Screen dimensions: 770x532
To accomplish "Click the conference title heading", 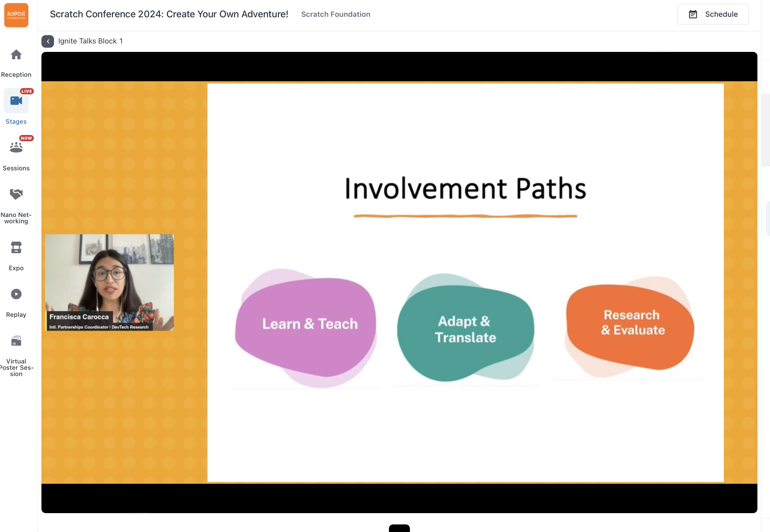I will coord(169,14).
